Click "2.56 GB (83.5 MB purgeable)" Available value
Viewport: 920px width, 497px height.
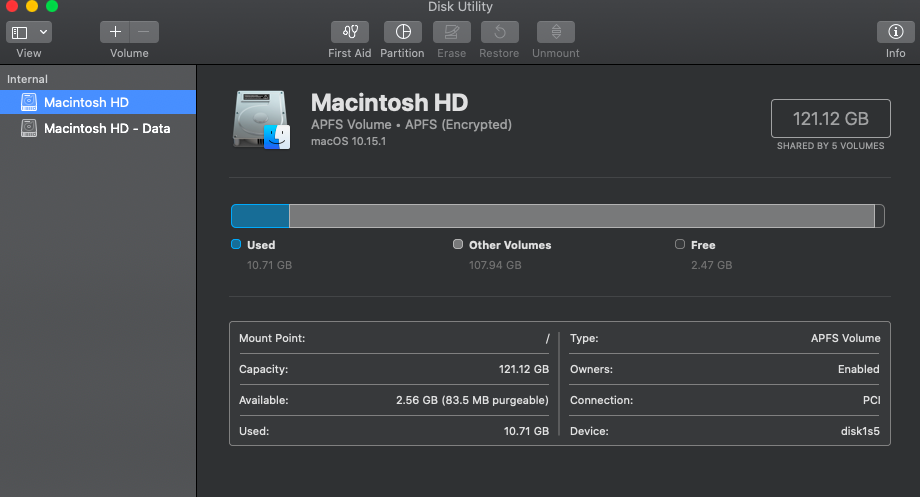[x=472, y=400]
